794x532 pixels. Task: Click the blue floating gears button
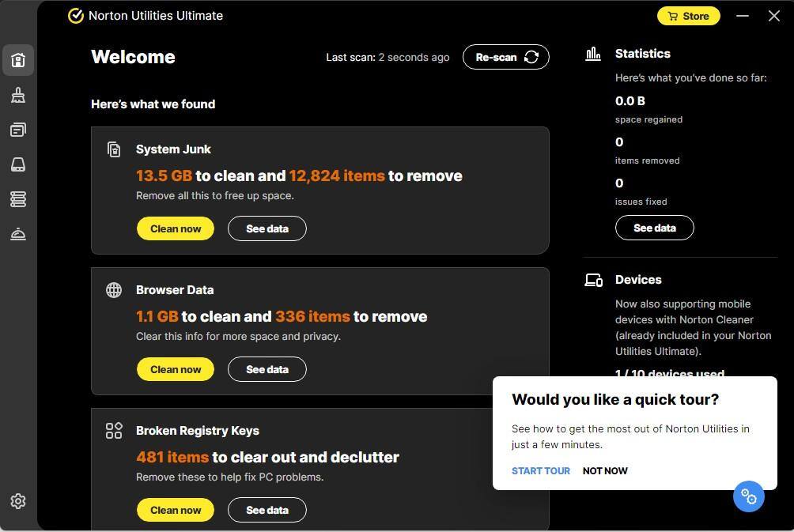point(749,496)
